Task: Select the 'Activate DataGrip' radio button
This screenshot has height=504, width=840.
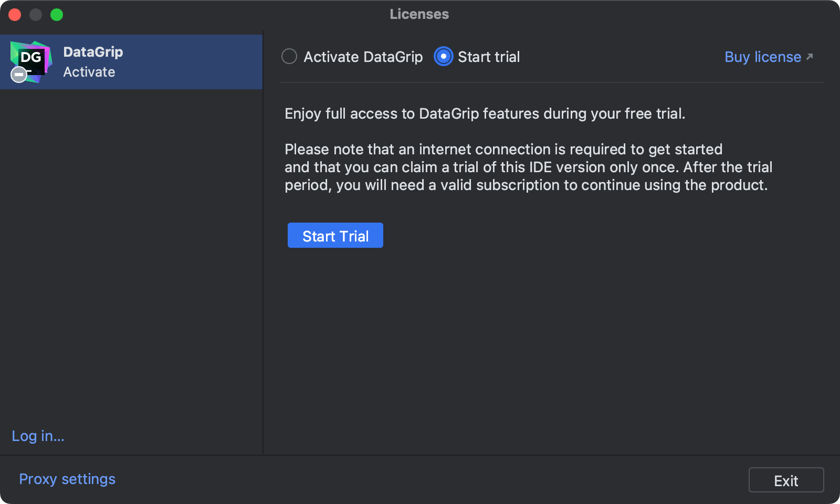Action: tap(289, 56)
